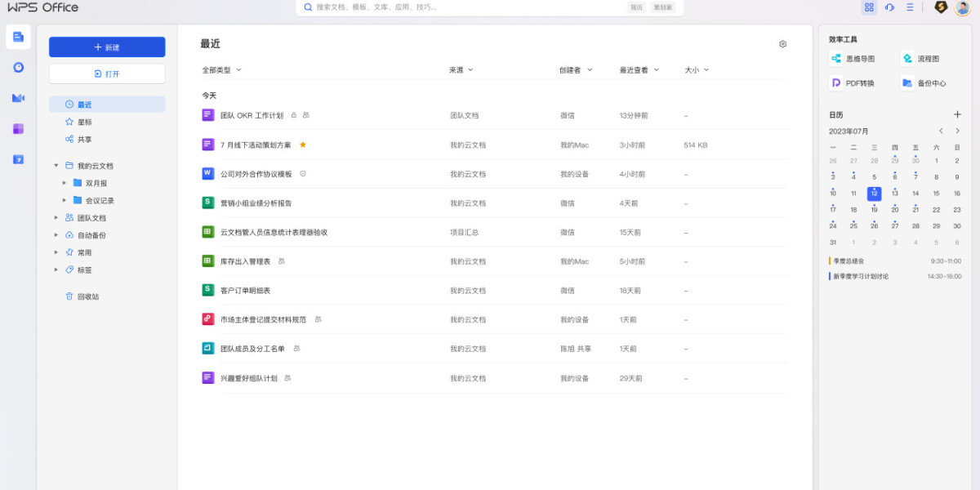Launch the 流程图 flowchart tool
This screenshot has width=980, height=490.
[920, 59]
